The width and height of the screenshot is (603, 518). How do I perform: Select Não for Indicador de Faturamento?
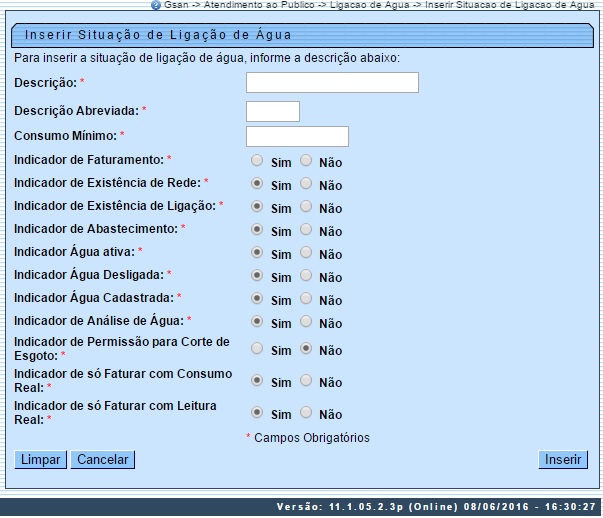[x=306, y=160]
